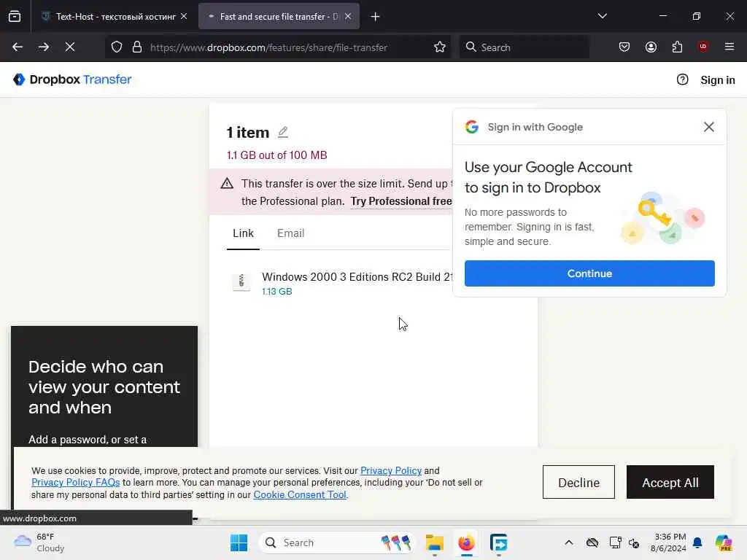Click the cloud sync tray icon
This screenshot has width=747, height=560.
(x=592, y=542)
